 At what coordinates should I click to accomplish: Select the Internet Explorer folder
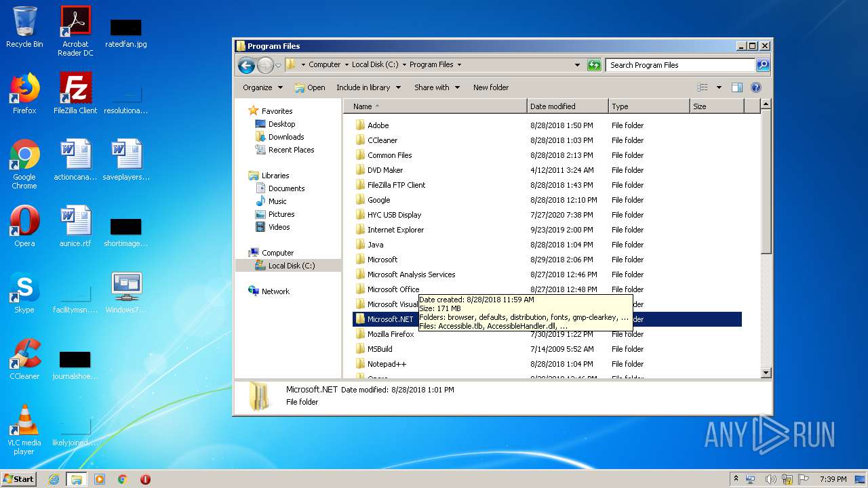(x=395, y=230)
